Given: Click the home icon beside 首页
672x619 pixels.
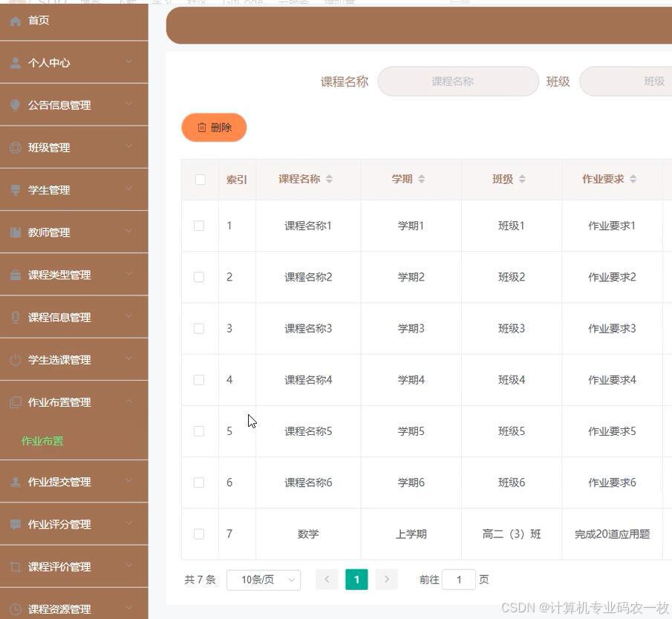Looking at the screenshot, I should tap(16, 21).
